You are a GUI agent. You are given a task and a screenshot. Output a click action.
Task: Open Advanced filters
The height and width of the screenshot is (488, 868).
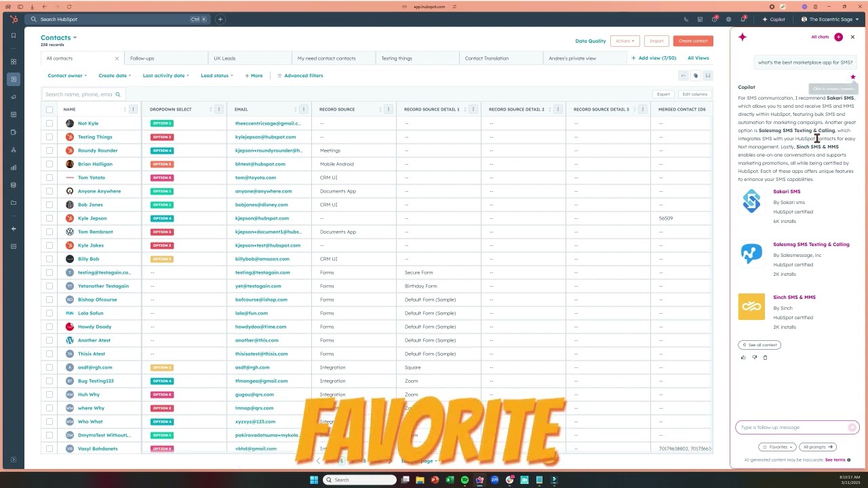[300, 76]
